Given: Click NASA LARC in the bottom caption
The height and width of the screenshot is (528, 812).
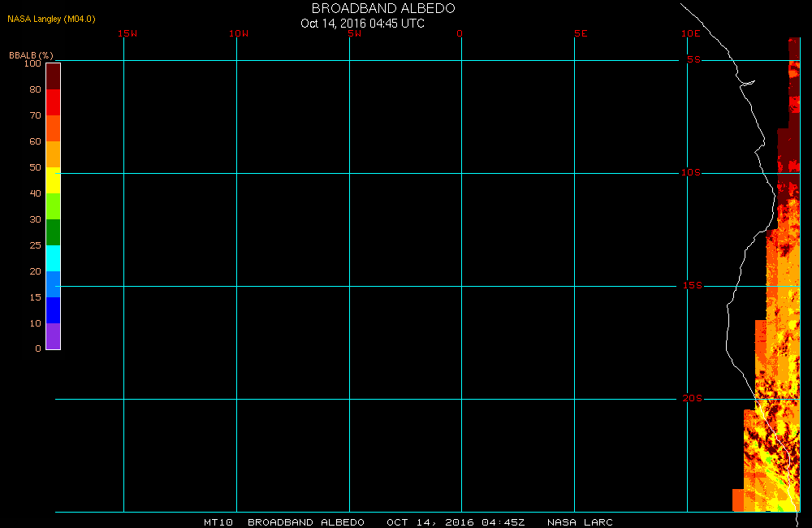Looking at the screenshot, I should click(580, 522).
